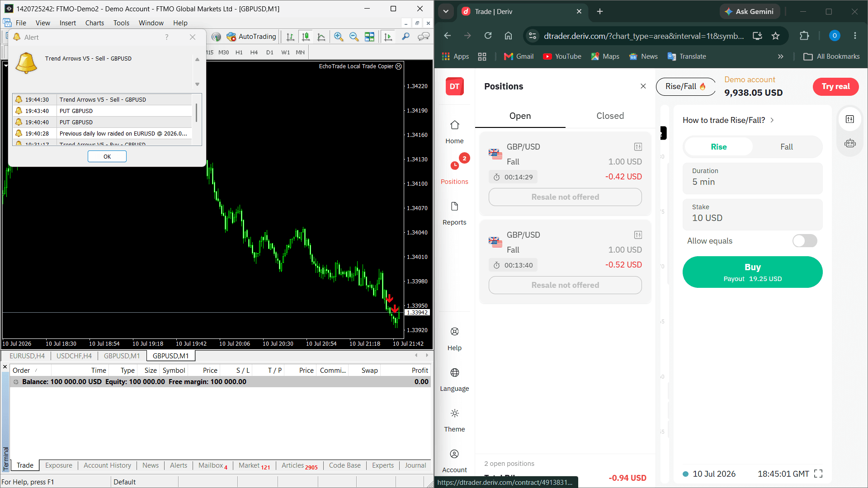Screen dimensions: 868x488
Task: Open the chat bubbles icon in MetaTrader
Action: [x=424, y=37]
